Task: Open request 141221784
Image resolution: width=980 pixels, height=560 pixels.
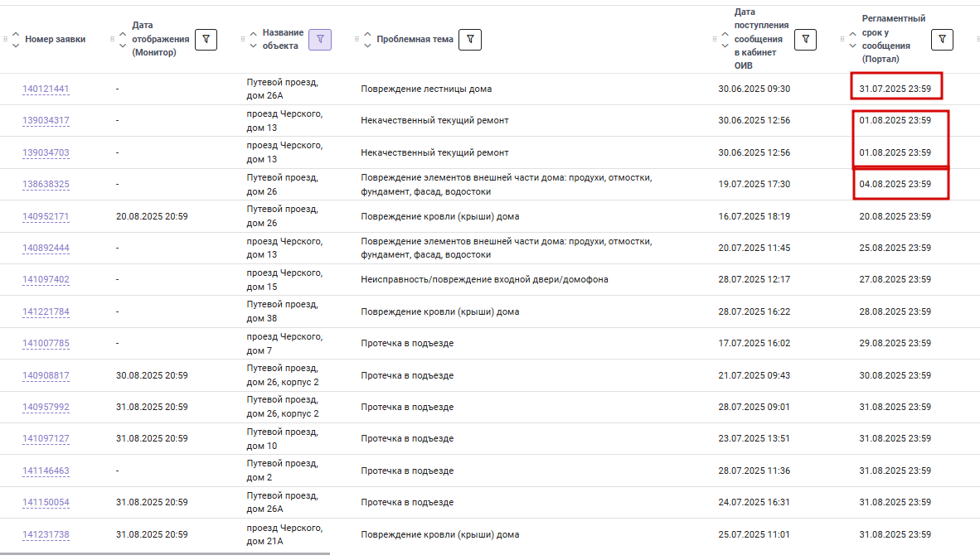Action: click(46, 311)
